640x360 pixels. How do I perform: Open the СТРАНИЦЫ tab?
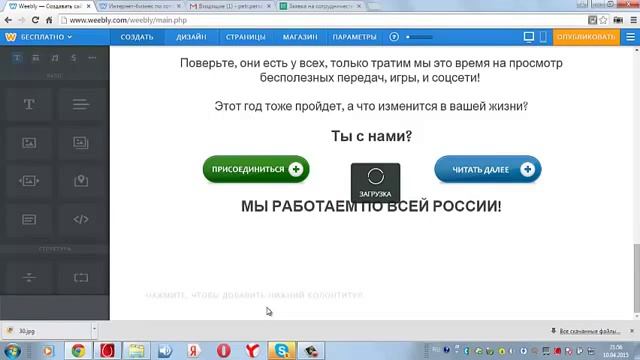(245, 37)
